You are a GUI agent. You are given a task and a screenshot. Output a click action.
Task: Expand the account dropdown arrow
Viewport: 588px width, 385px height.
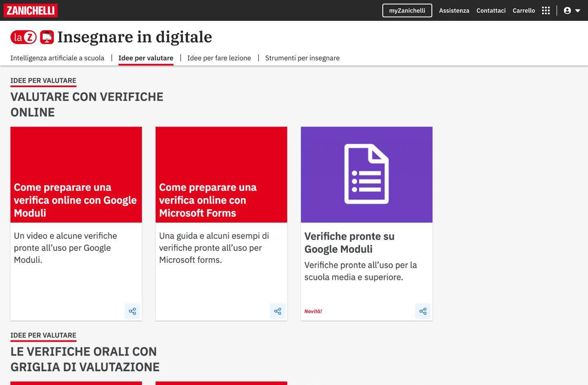(x=578, y=11)
